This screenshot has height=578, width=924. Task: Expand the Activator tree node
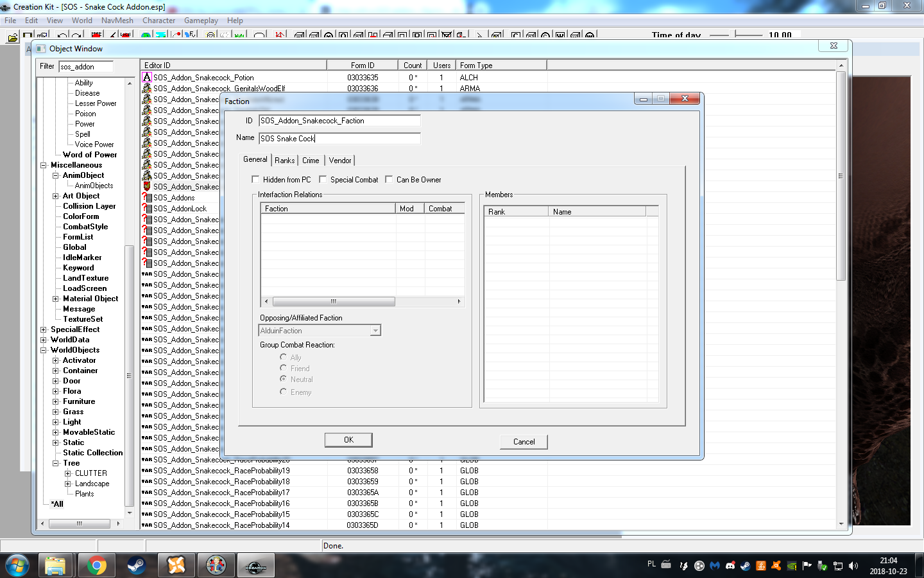56,360
